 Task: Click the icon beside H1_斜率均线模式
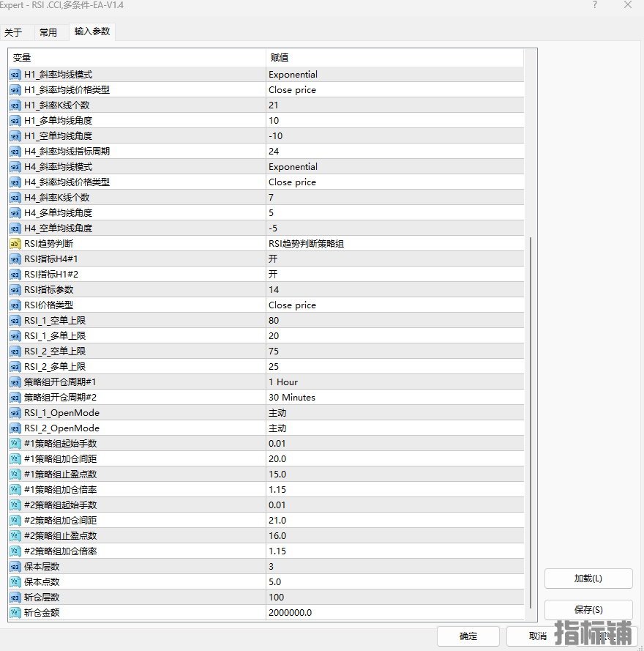click(x=15, y=75)
